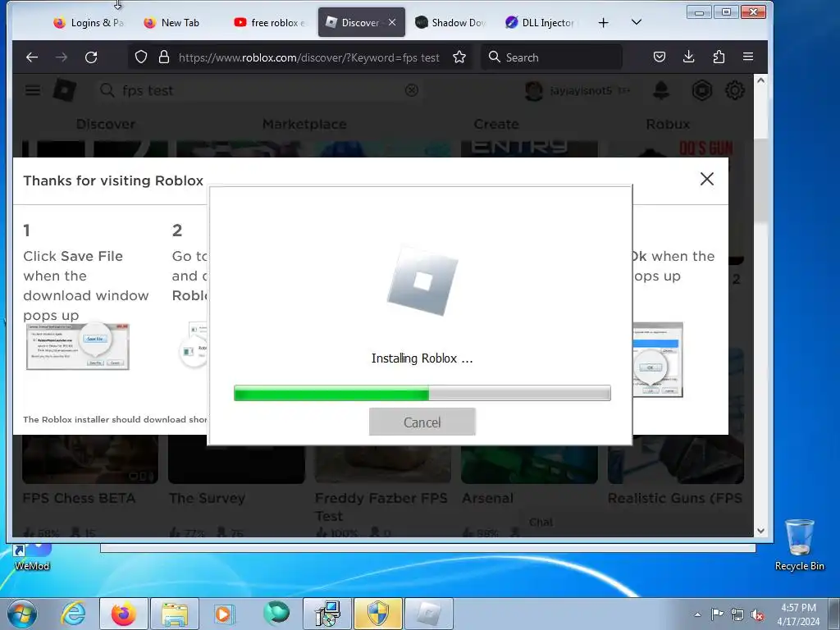The image size is (840, 630).
Task: Open the WeMod desktop shortcut
Action: [32, 557]
